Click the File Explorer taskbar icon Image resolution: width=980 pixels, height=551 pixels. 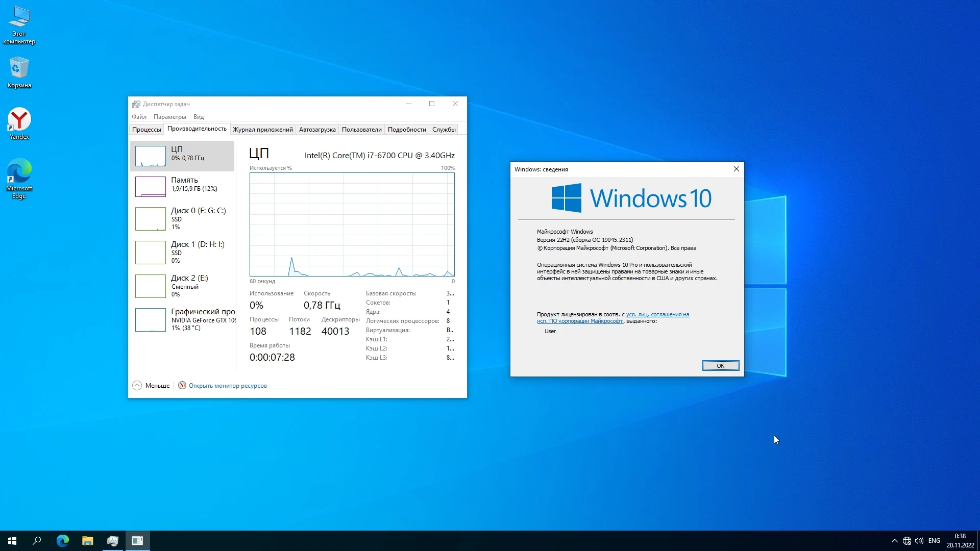88,541
